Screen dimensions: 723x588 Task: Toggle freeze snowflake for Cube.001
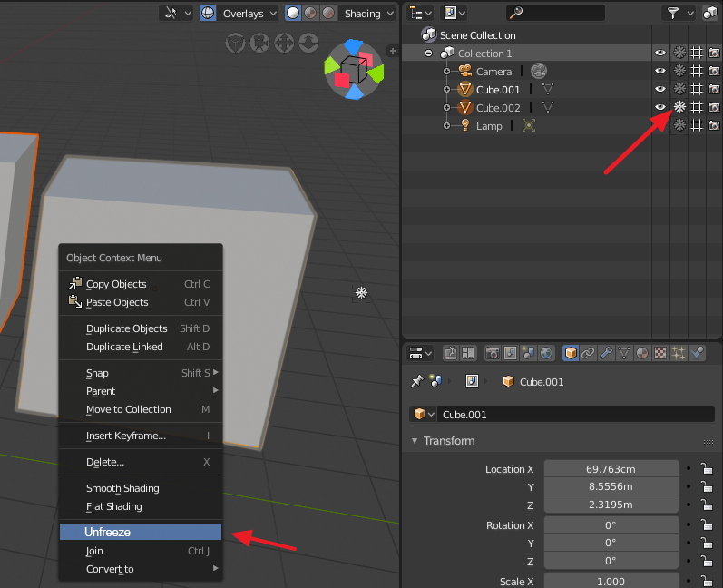pyautogui.click(x=679, y=89)
